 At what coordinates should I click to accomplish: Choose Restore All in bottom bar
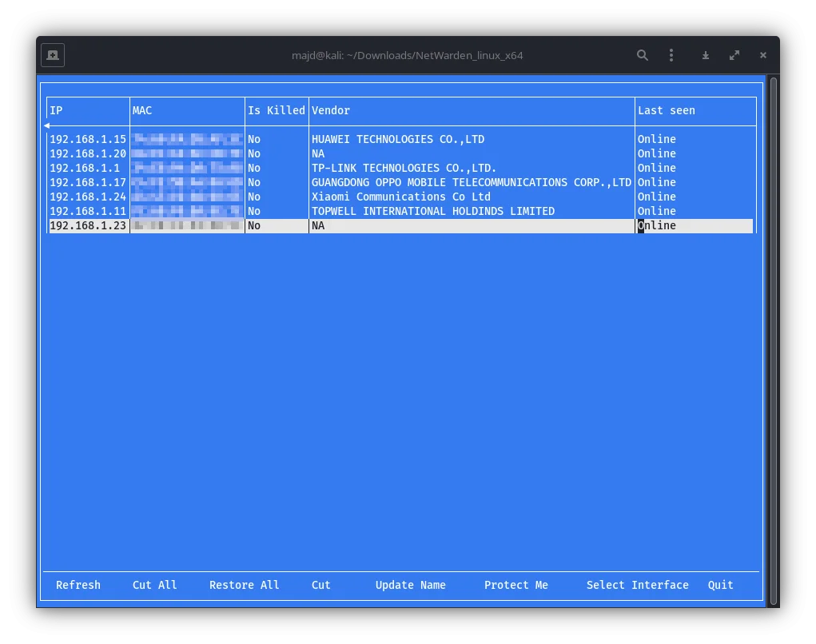coord(244,585)
